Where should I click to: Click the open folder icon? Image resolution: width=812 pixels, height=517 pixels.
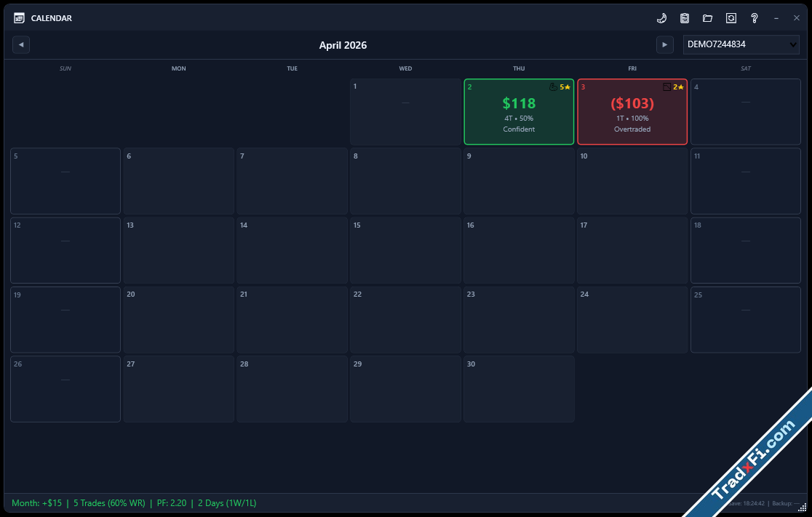pos(707,18)
